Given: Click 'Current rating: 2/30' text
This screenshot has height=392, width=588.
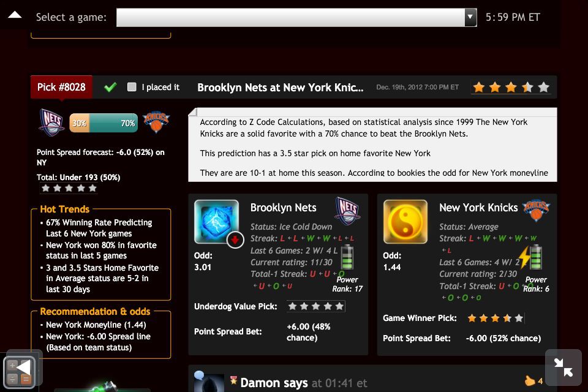Looking at the screenshot, I should click(x=478, y=274).
